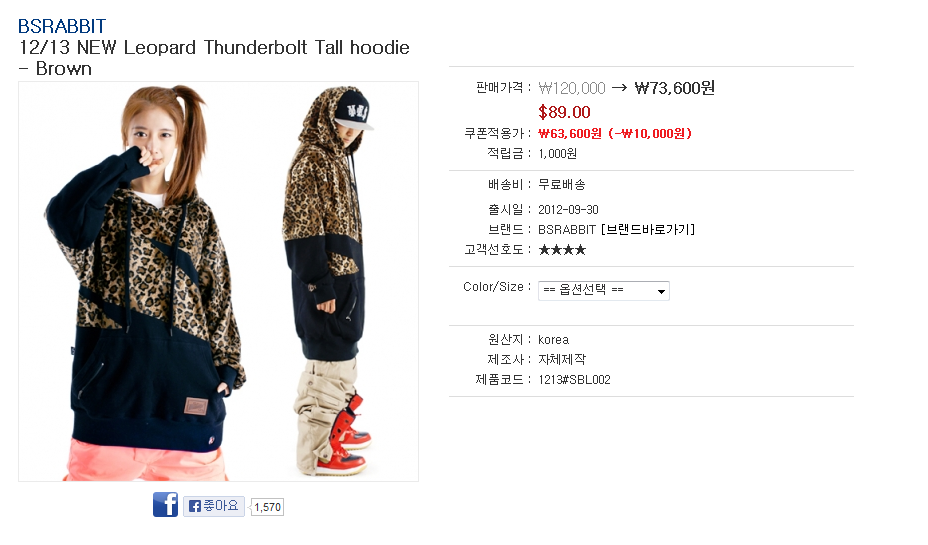Click the product code 1213#SBL002

coord(574,380)
